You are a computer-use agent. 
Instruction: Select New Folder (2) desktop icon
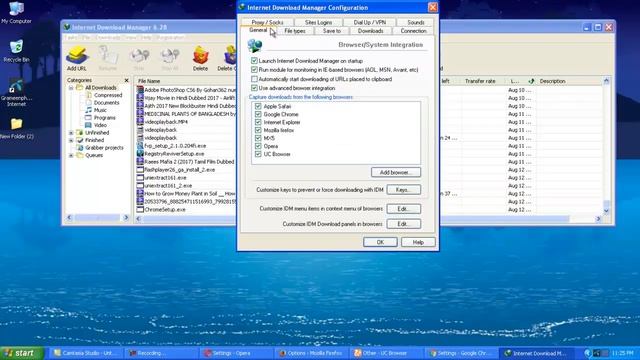[x=16, y=128]
